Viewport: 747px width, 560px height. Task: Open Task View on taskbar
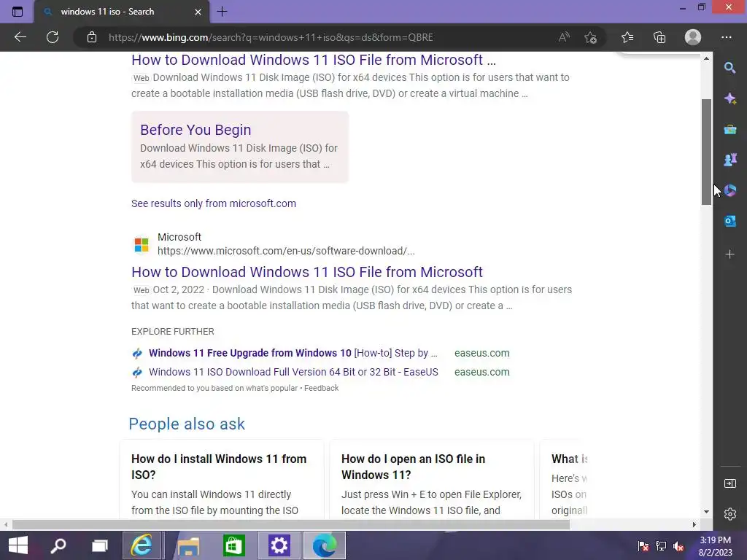[x=99, y=545]
